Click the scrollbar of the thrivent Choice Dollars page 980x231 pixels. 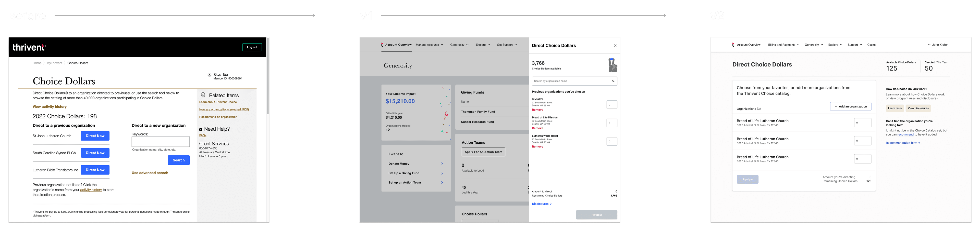click(268, 76)
